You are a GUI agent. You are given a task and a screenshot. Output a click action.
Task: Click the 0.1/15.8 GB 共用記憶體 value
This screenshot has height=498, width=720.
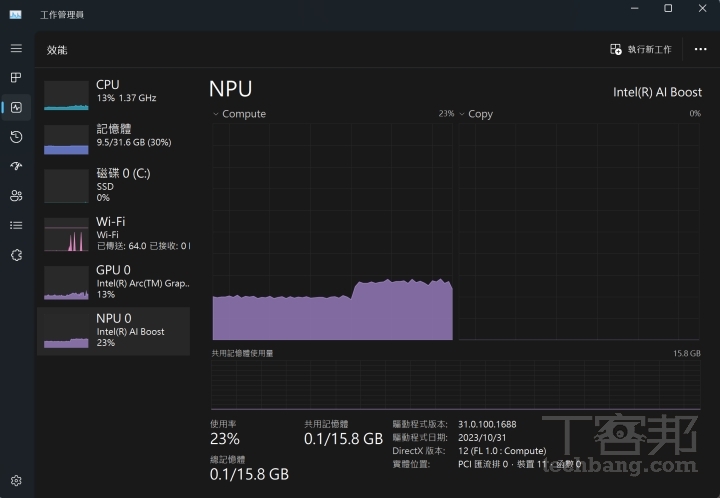click(x=343, y=439)
